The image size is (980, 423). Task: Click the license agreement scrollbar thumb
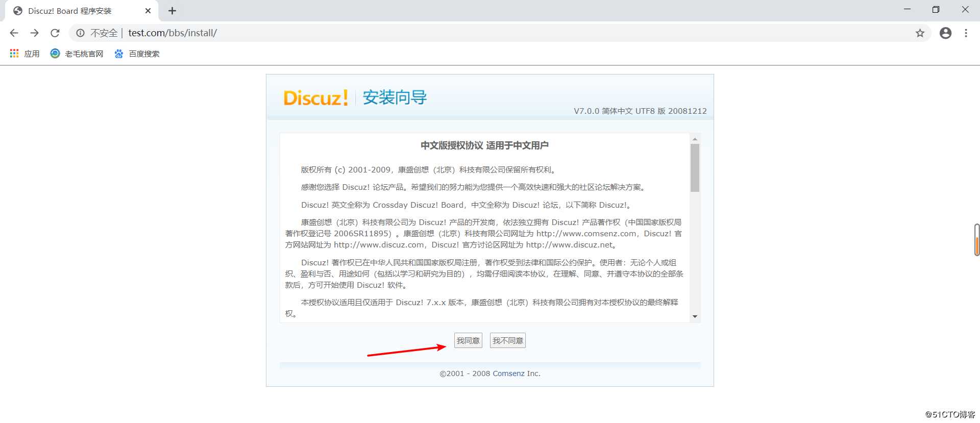coord(695,168)
